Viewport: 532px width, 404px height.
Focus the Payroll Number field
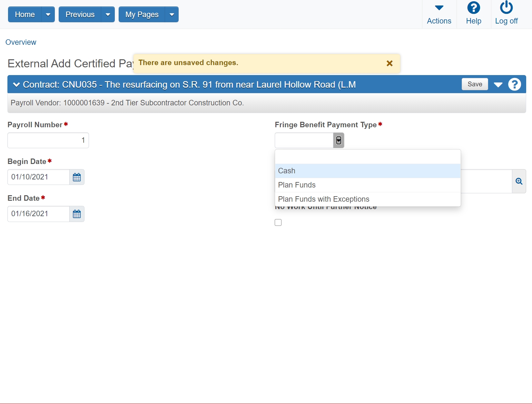tap(48, 140)
